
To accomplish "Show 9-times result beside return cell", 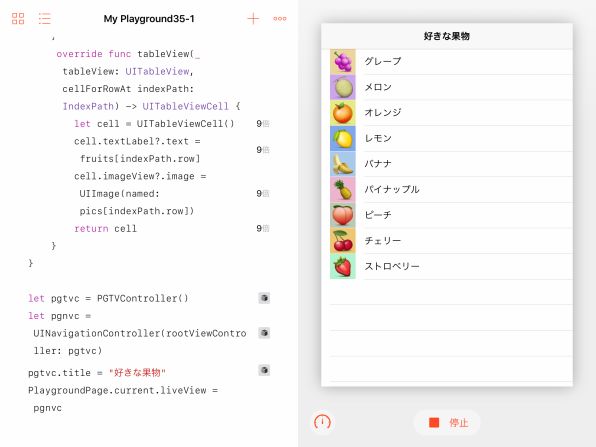I will coord(263,228).
